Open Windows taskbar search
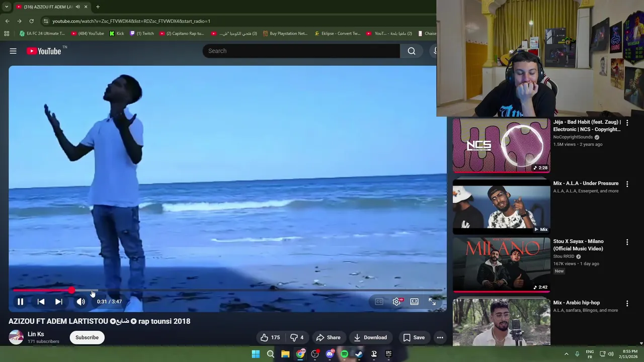Screen dimensions: 644x362 click(270, 354)
